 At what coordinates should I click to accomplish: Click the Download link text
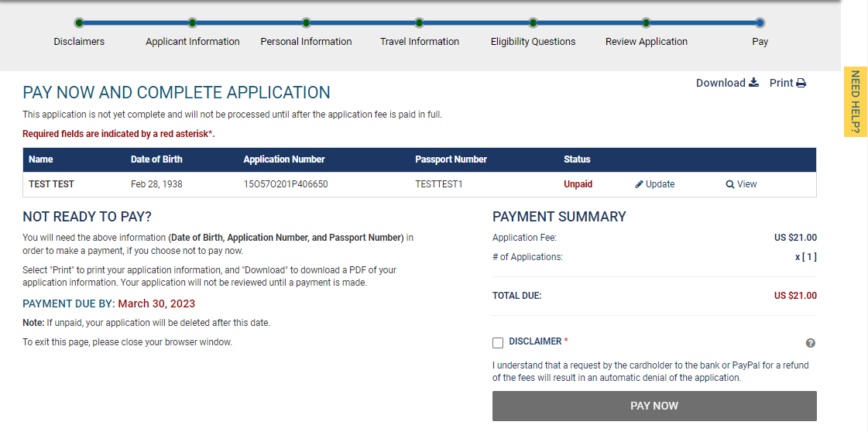720,83
